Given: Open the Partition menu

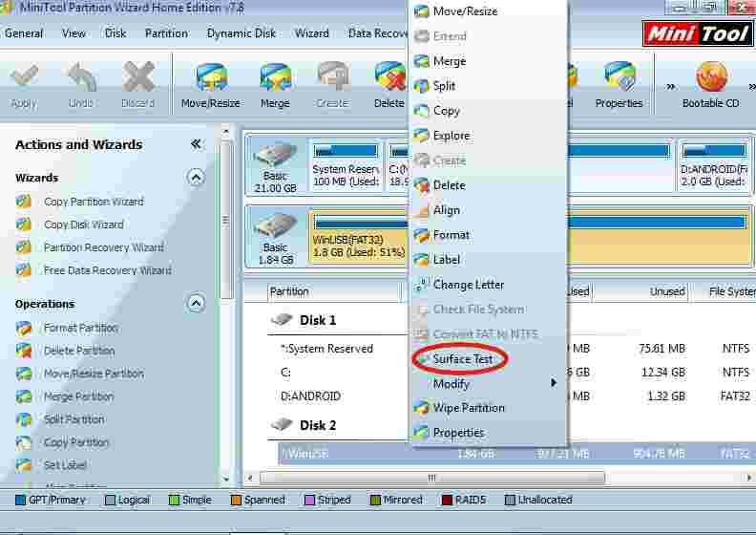Looking at the screenshot, I should click(166, 33).
